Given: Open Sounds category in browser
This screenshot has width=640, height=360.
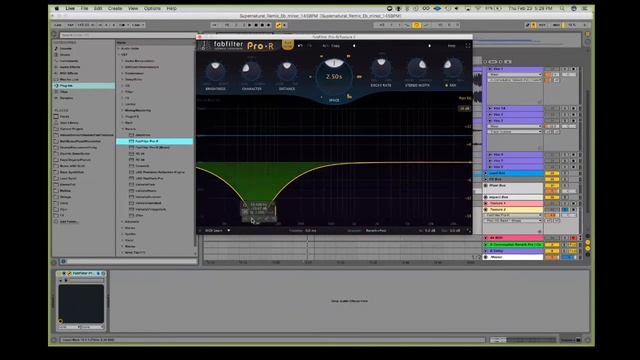Looking at the screenshot, I should click(x=65, y=49).
